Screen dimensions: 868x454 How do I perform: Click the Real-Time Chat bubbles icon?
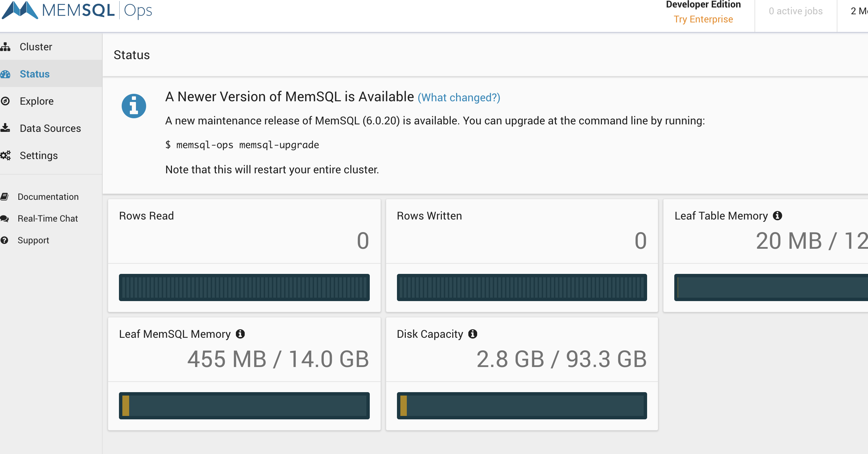click(x=4, y=219)
